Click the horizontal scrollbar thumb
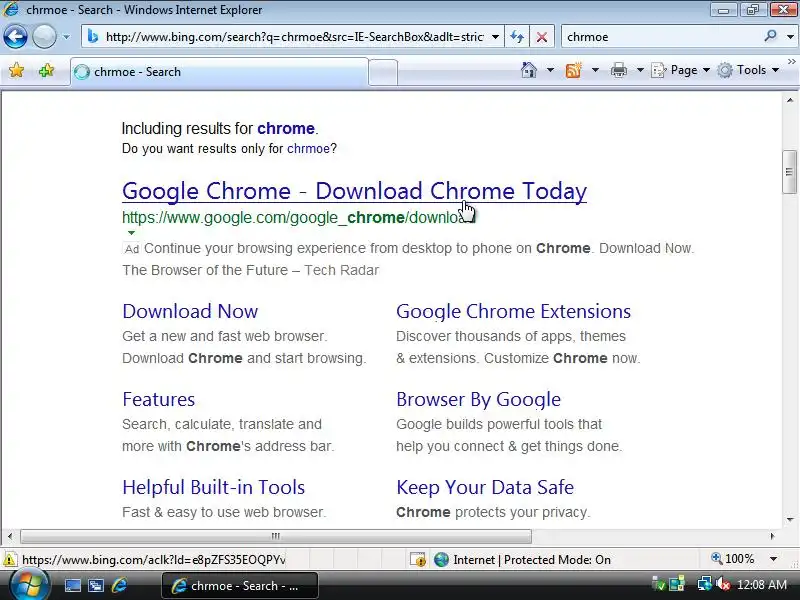Viewport: 800px width, 600px height. pos(276,536)
